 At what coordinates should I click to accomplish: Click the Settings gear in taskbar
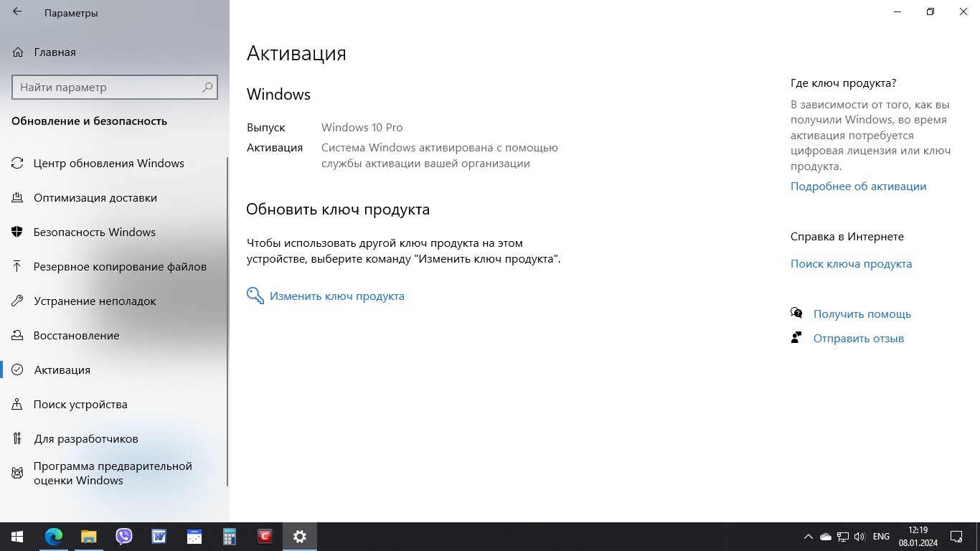tap(300, 537)
